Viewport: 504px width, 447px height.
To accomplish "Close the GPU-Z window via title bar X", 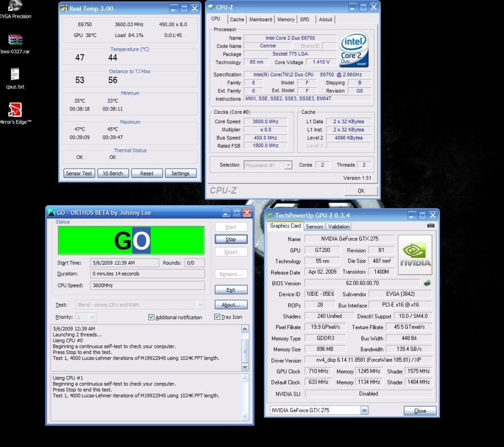I will tap(433, 215).
